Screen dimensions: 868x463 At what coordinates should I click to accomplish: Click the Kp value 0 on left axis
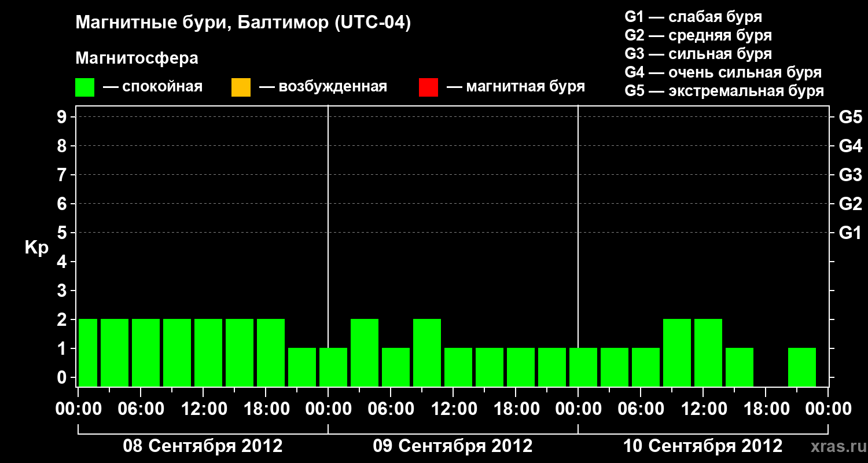pos(63,377)
